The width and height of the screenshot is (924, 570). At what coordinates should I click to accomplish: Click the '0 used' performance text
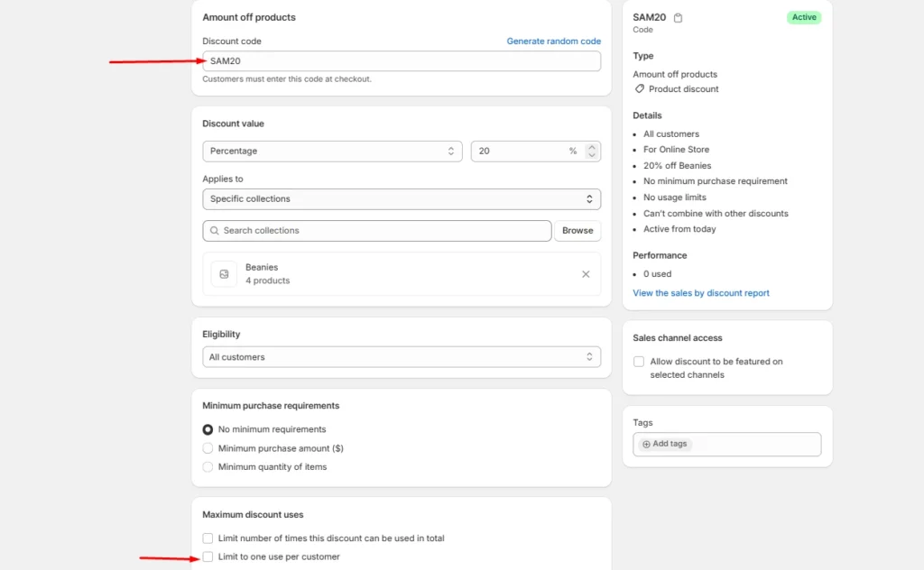[657, 274]
